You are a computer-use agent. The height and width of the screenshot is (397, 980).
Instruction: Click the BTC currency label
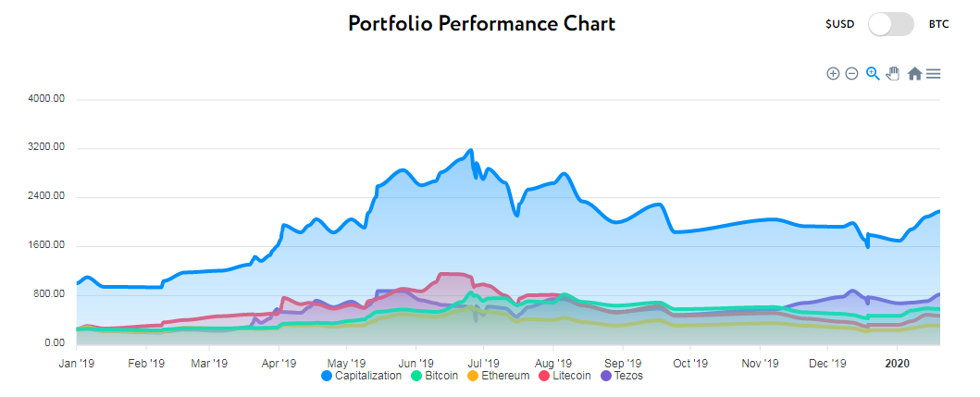coord(939,24)
